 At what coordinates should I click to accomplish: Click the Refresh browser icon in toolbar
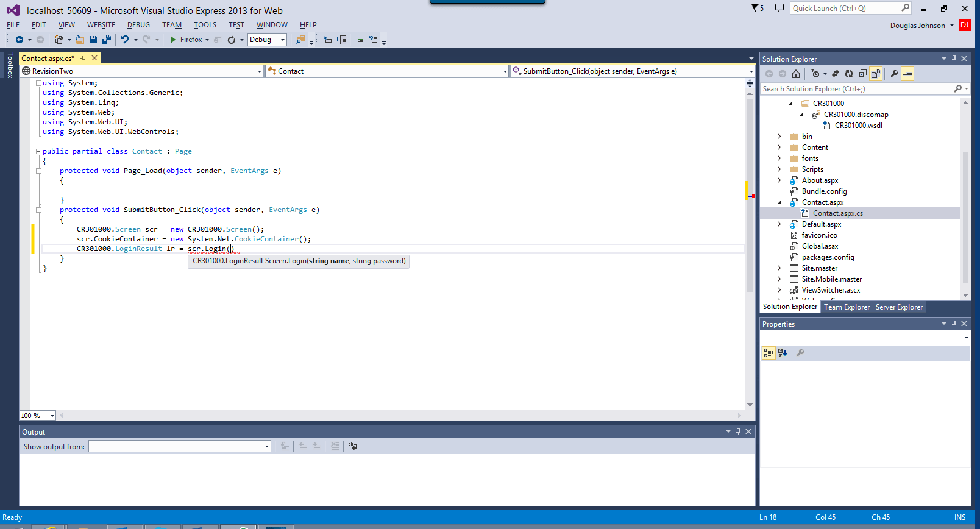click(232, 40)
